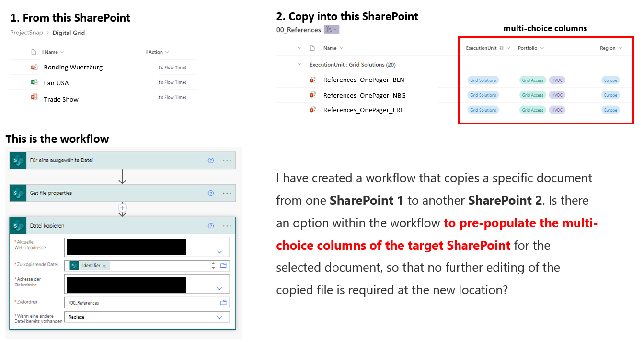The height and width of the screenshot is (342, 644).
Task: Run flow for Bonding Wuerzburg
Action: tap(172, 68)
